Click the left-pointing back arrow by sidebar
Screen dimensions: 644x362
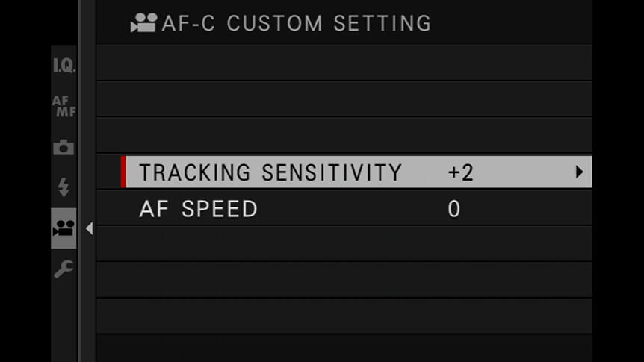tap(89, 228)
